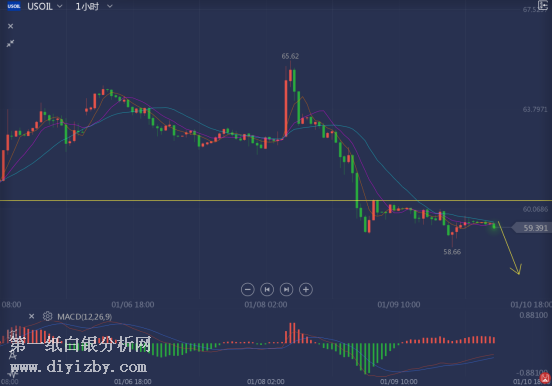Click the 60.0686 price axis label
The width and height of the screenshot is (553, 387).
coord(535,209)
